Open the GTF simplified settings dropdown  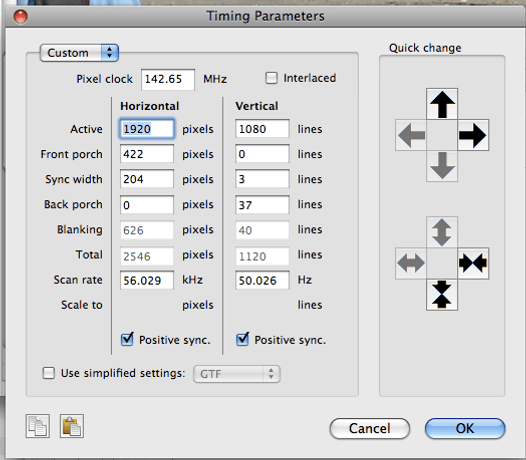point(236,374)
